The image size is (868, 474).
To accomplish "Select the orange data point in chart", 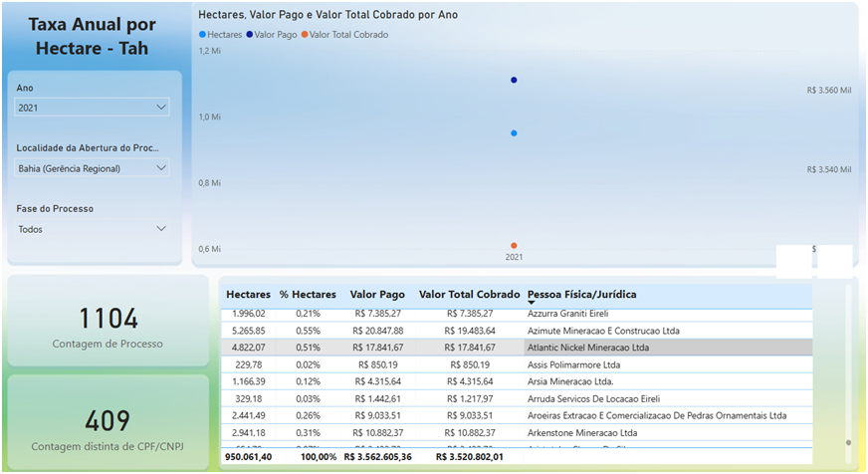I will pyautogui.click(x=514, y=245).
